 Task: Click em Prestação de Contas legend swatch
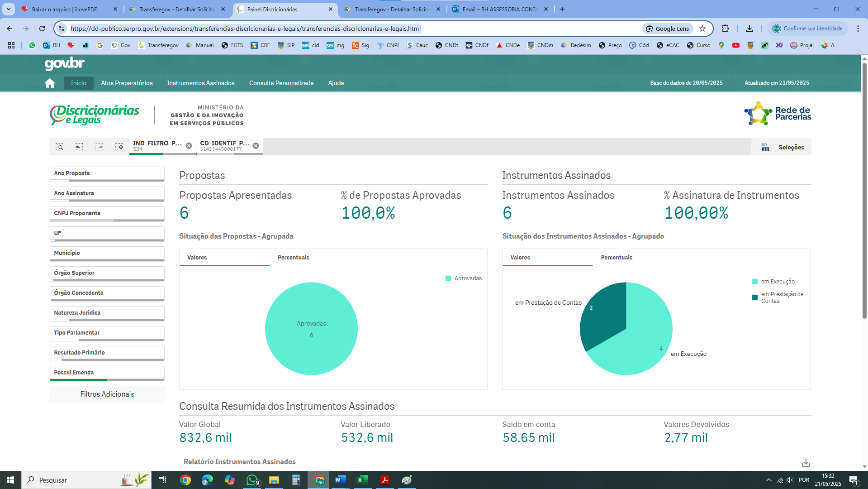click(755, 297)
